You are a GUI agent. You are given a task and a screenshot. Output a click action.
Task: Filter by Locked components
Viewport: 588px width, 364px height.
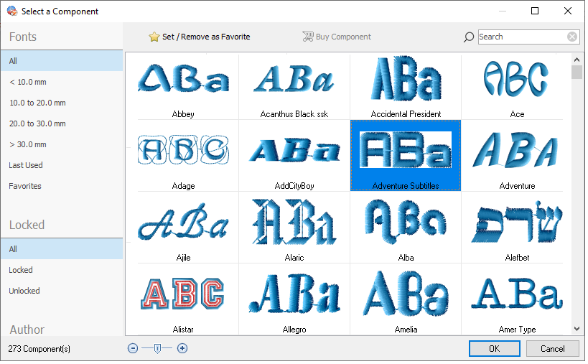21,270
